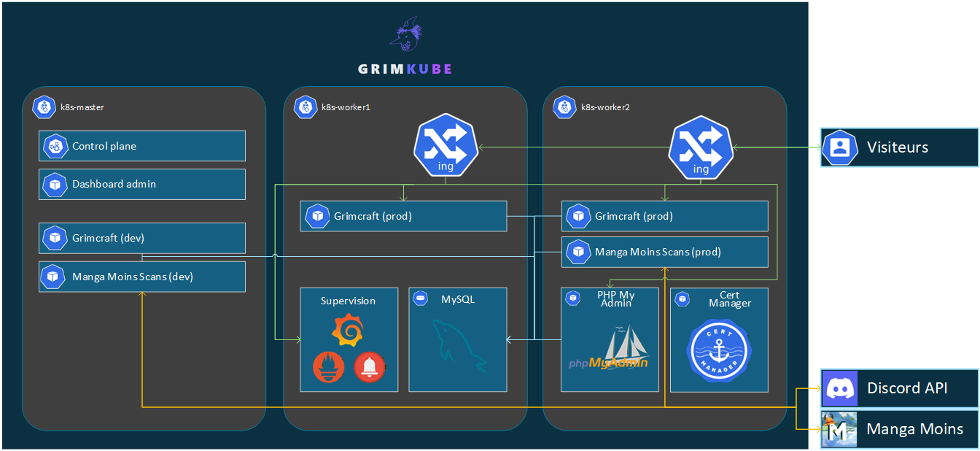Select Manga Moins Scans (prod) pod

tap(664, 252)
